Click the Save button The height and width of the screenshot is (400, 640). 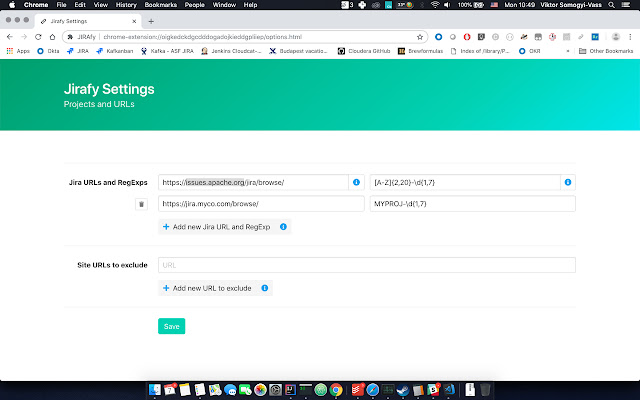[171, 326]
